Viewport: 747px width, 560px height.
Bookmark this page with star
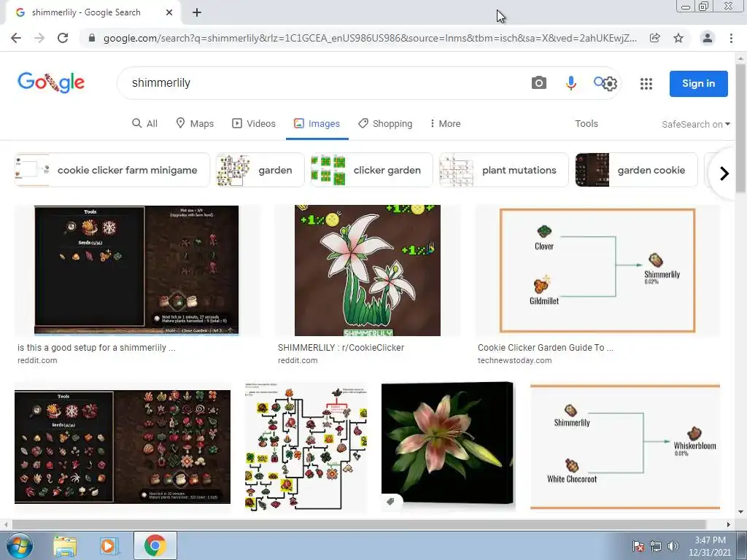(x=678, y=38)
